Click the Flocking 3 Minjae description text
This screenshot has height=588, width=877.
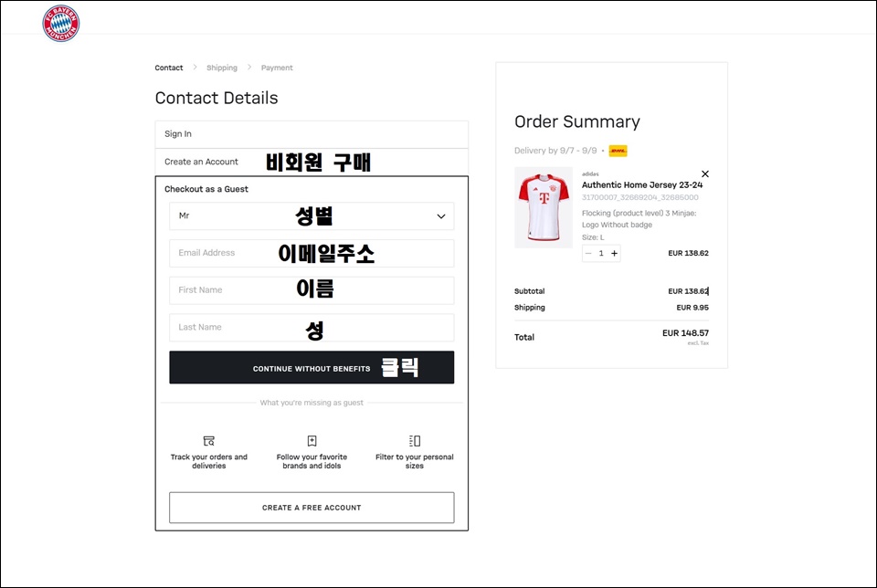[639, 218]
